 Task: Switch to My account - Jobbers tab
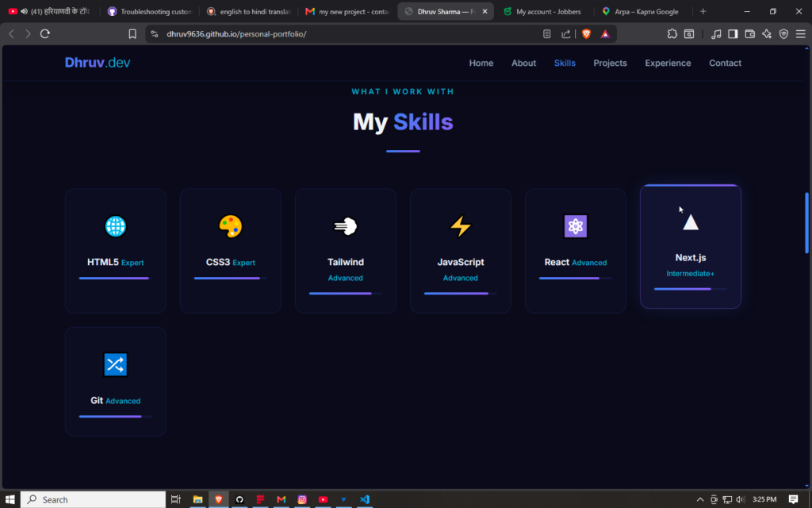coord(543,11)
